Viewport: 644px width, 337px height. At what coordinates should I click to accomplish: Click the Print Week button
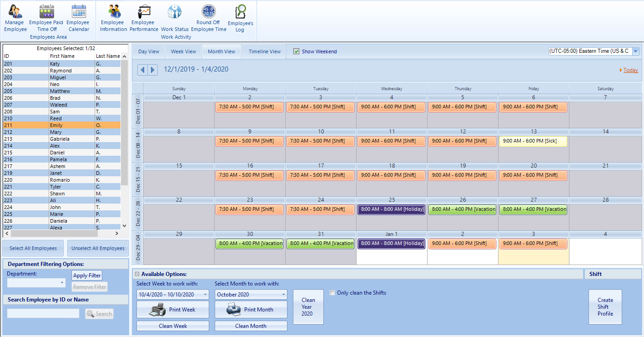pyautogui.click(x=173, y=310)
